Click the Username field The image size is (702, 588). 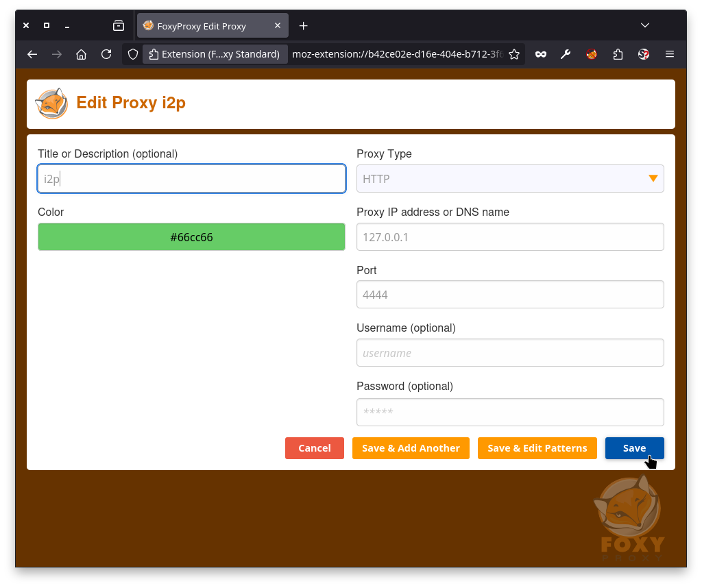point(510,353)
